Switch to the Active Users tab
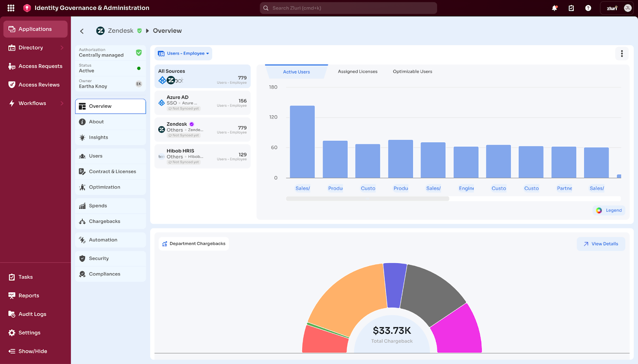 pos(296,72)
